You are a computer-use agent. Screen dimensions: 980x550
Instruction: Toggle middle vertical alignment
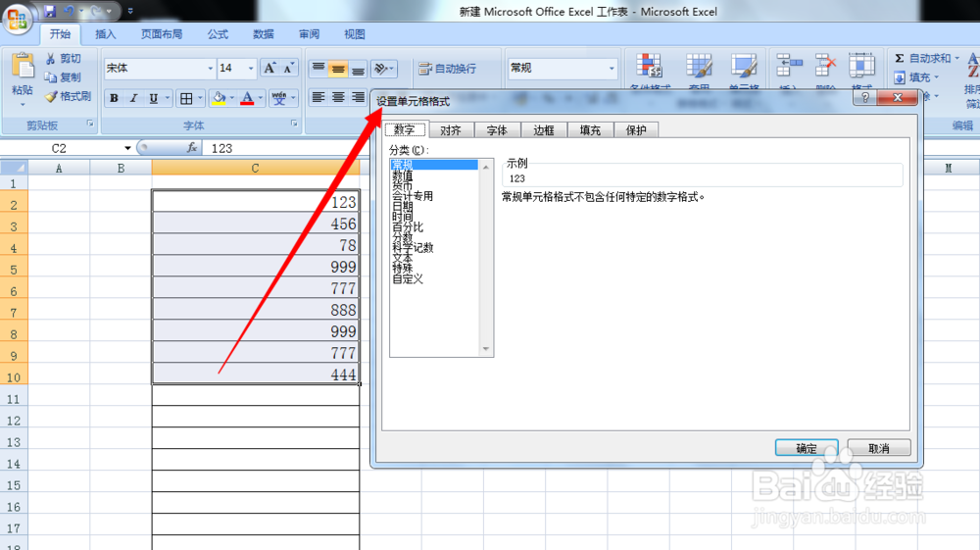[x=338, y=68]
